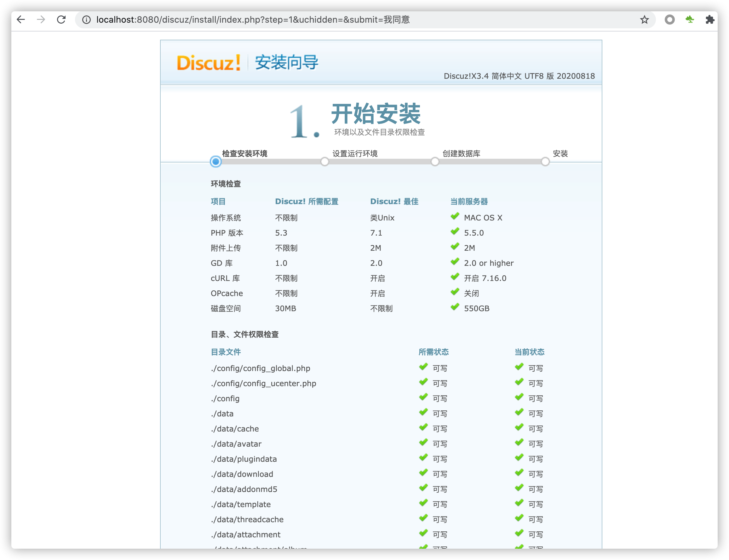Click the green tree extension icon

pos(690,20)
